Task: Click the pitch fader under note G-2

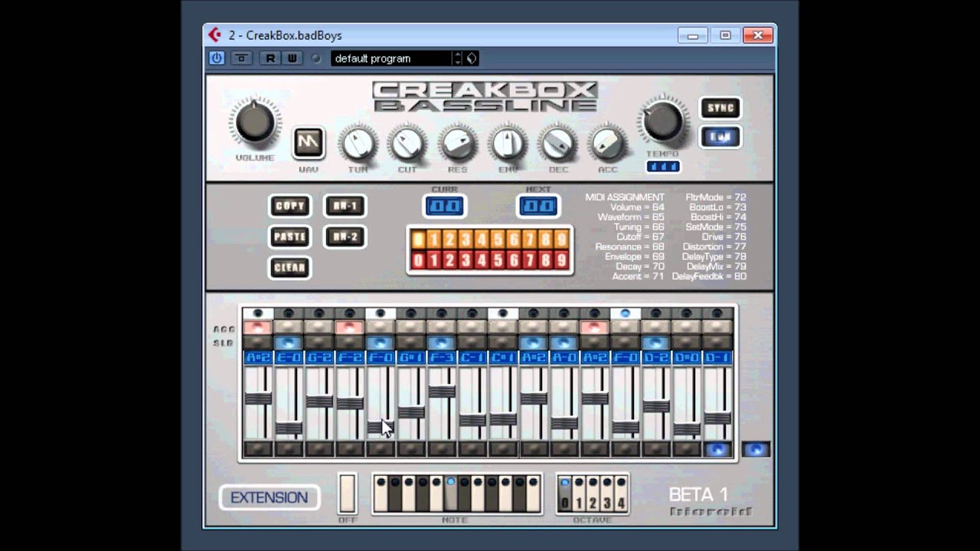Action: (x=319, y=402)
